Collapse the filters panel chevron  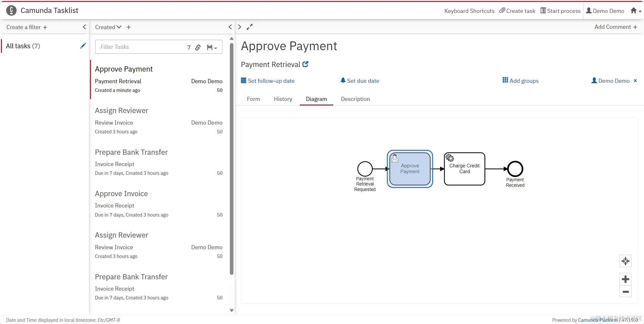tap(85, 27)
